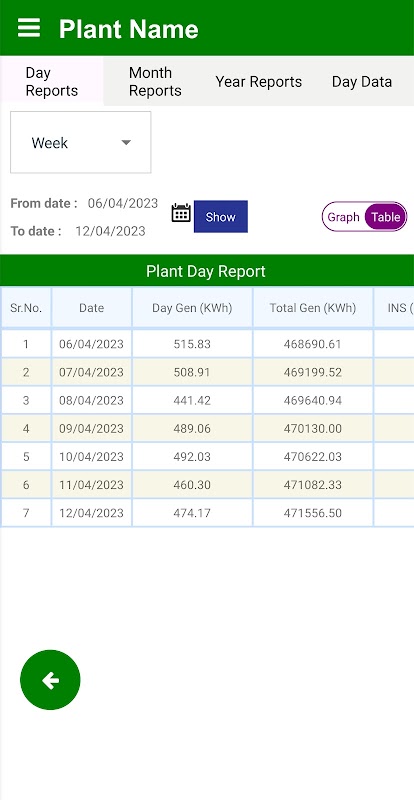Click the Sr.No. column header
The image size is (414, 800).
(26, 308)
